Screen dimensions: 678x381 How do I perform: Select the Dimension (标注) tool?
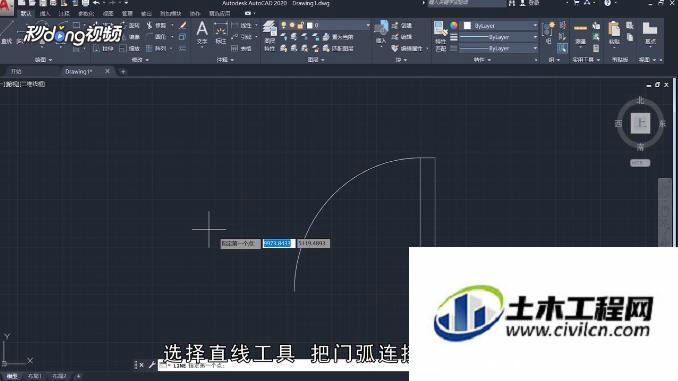221,33
